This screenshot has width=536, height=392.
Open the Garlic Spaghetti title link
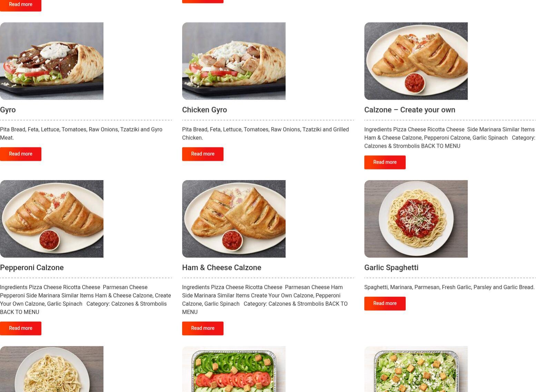(391, 267)
